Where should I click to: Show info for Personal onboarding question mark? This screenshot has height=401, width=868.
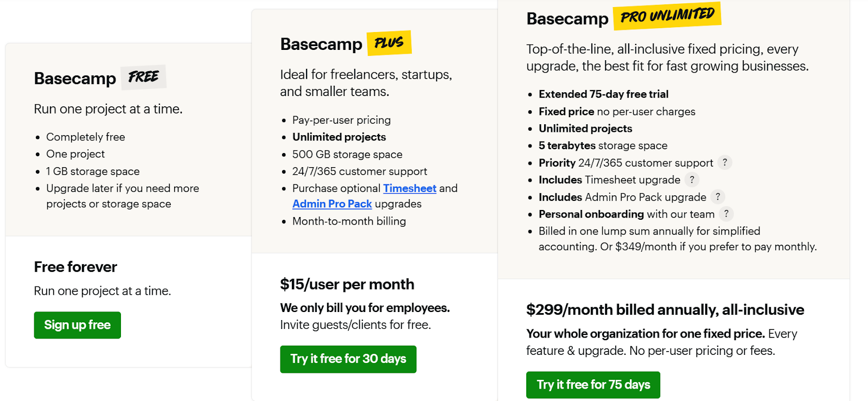(x=726, y=214)
